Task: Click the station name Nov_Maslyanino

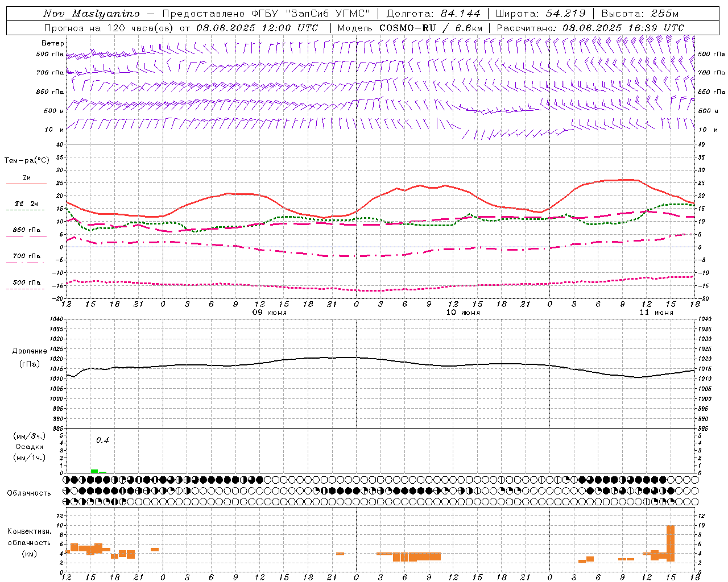Action: 92,14
